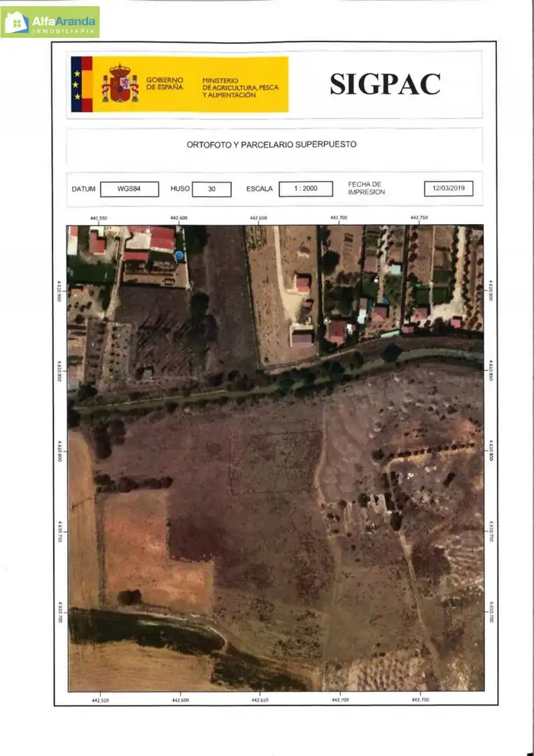Click bottom axis coordinate 442.600
The height and width of the screenshot is (756, 534).
pos(181,700)
